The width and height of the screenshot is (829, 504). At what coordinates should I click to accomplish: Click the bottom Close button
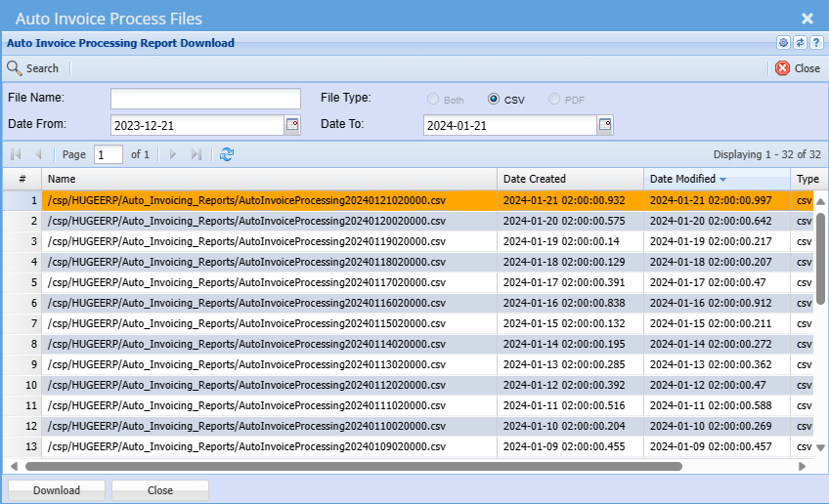tap(159, 490)
